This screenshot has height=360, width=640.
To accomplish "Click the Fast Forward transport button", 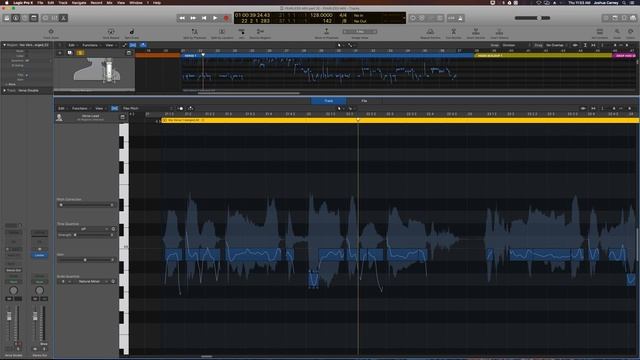I will 193,18.
